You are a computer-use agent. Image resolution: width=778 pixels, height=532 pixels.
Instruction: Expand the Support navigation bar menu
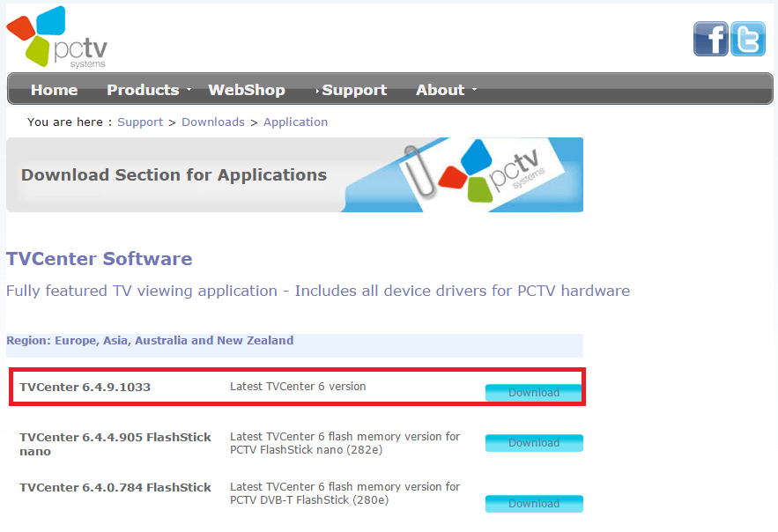[x=353, y=90]
